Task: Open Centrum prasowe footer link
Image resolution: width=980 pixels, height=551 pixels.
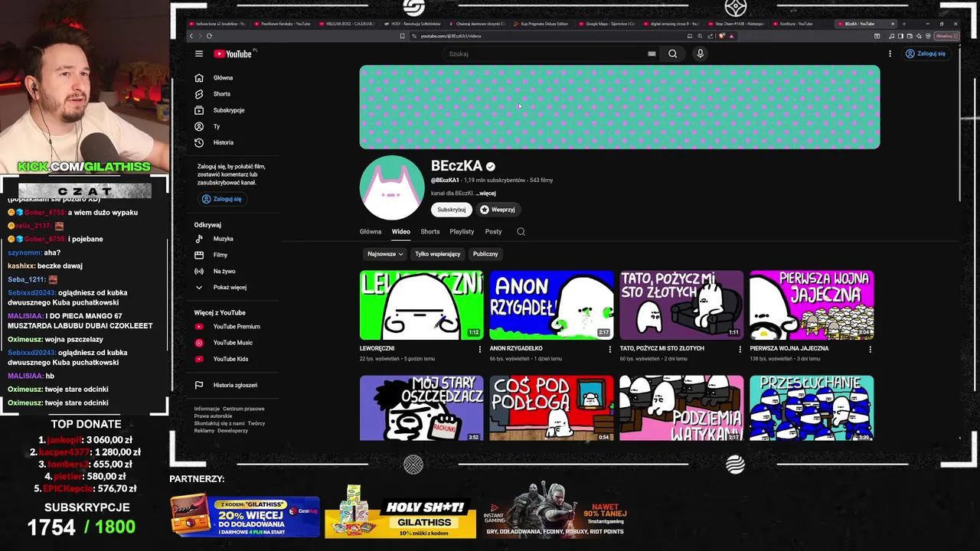Action: click(x=243, y=409)
